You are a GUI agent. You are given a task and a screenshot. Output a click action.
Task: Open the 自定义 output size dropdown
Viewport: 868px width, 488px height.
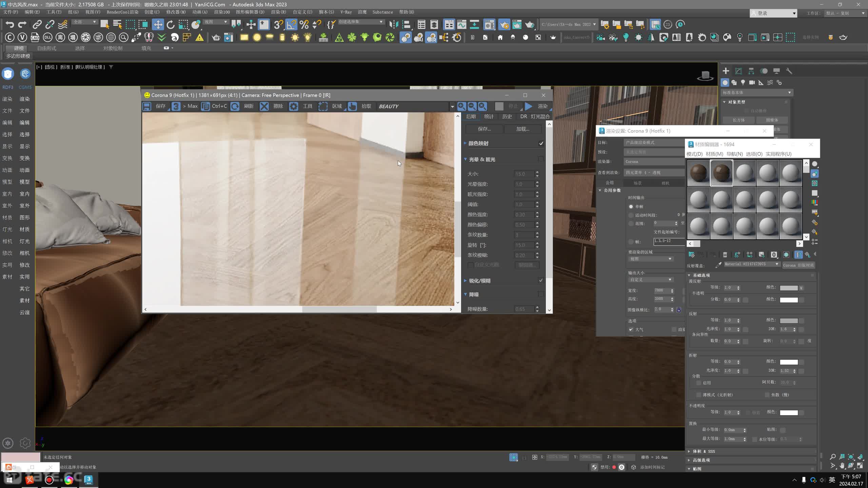(x=650, y=280)
